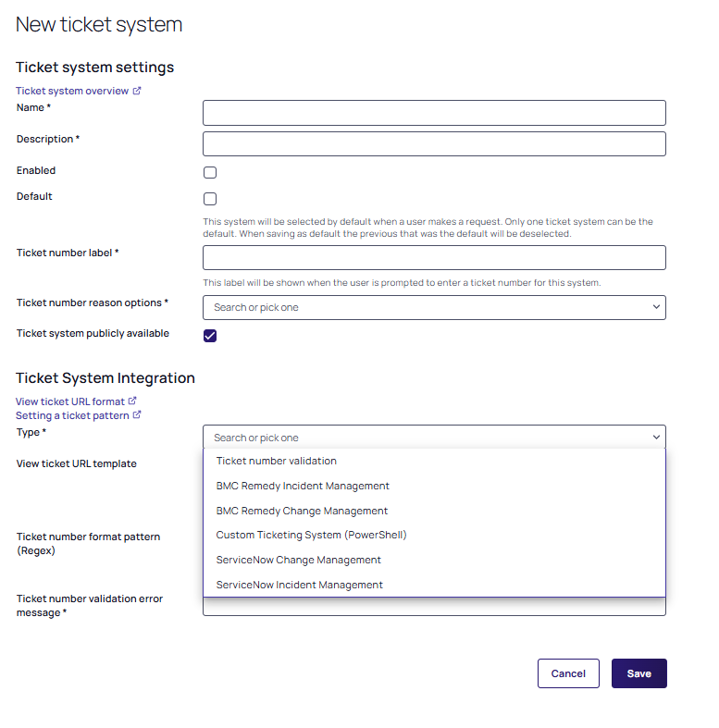The width and height of the screenshot is (719, 728).
Task: Select Custom Ticketing System (PowerShell) option
Action: tap(311, 535)
